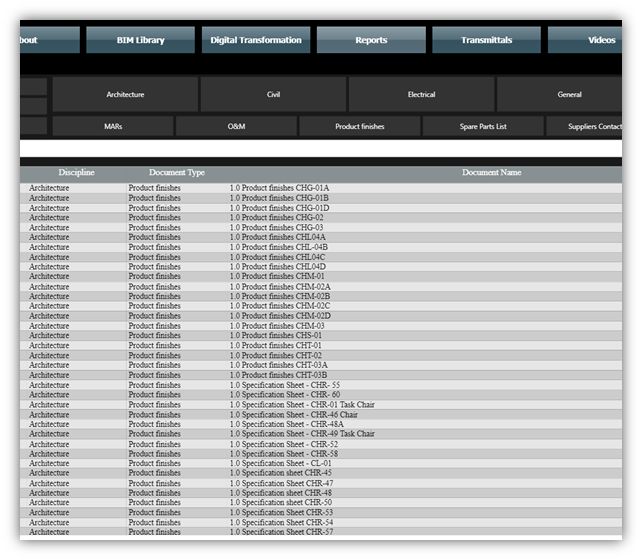Select the Transmittals tab
The height and width of the screenshot is (560, 642).
point(486,40)
